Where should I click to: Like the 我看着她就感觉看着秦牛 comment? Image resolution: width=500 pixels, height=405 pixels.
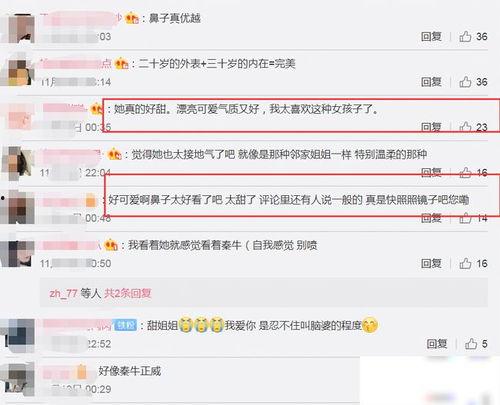(465, 263)
